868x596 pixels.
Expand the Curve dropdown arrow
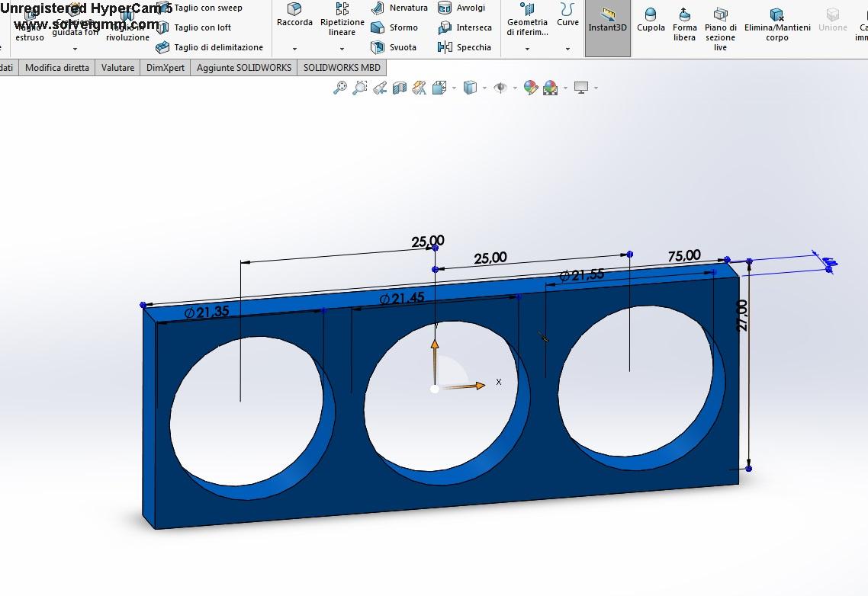pos(567,49)
